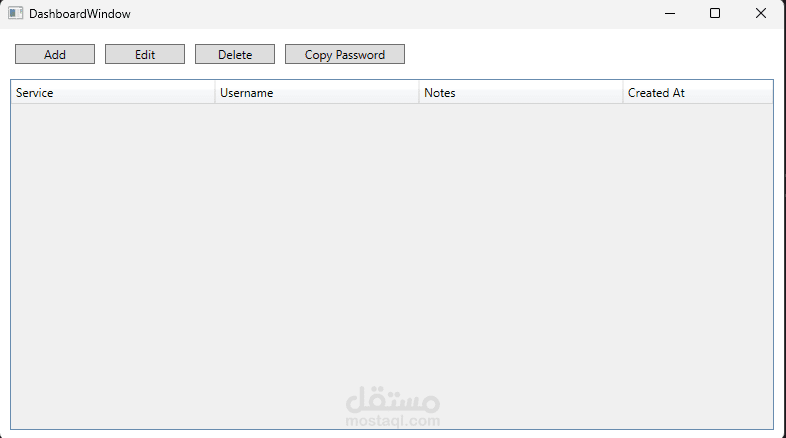
Task: Copy Password button click
Action: click(345, 54)
